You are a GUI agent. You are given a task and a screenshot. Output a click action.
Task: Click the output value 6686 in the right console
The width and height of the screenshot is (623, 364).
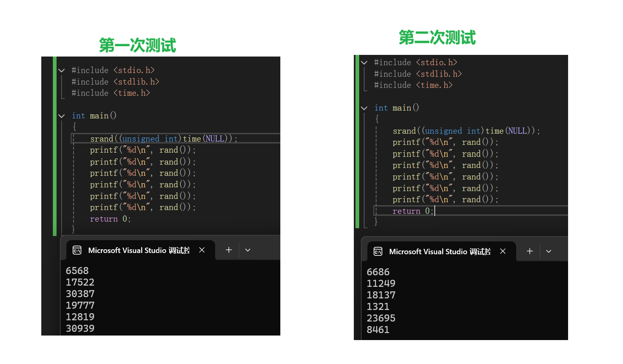pyautogui.click(x=378, y=272)
